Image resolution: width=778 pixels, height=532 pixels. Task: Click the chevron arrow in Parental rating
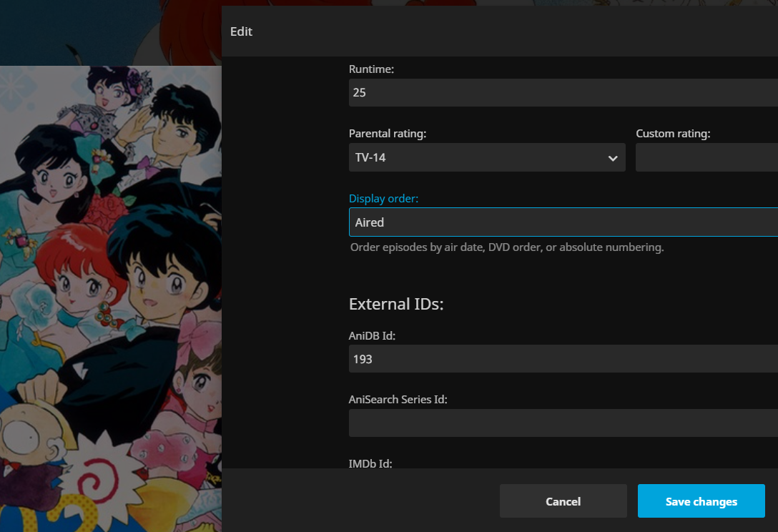(x=613, y=158)
